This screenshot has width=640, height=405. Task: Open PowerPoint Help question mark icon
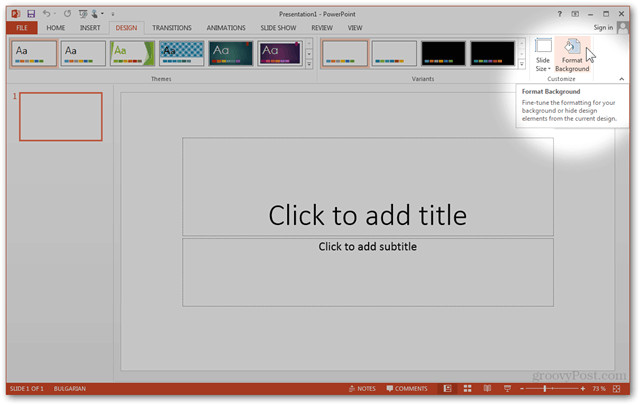[573, 13]
